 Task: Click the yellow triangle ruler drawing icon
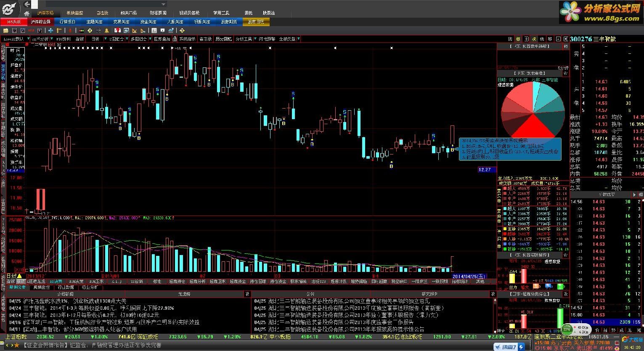(135, 31)
